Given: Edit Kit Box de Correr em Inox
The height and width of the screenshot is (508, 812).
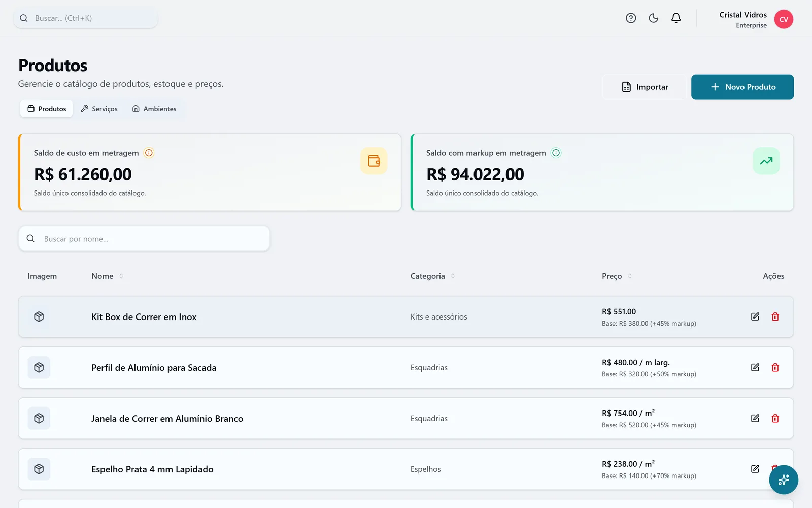Looking at the screenshot, I should (x=755, y=316).
